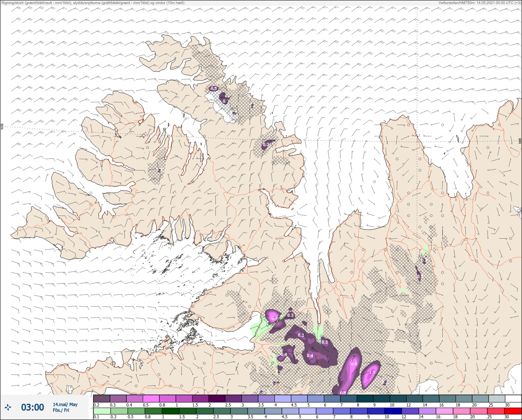Screen dimensions: 522x420
Task: Select the top-row legend swatch starting at 6
Action: (332, 398)
